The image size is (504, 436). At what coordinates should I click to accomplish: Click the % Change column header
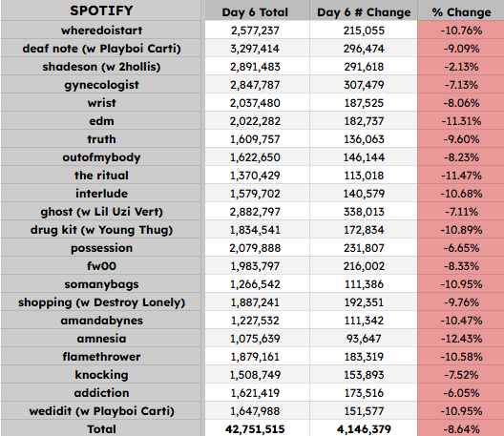(x=461, y=10)
